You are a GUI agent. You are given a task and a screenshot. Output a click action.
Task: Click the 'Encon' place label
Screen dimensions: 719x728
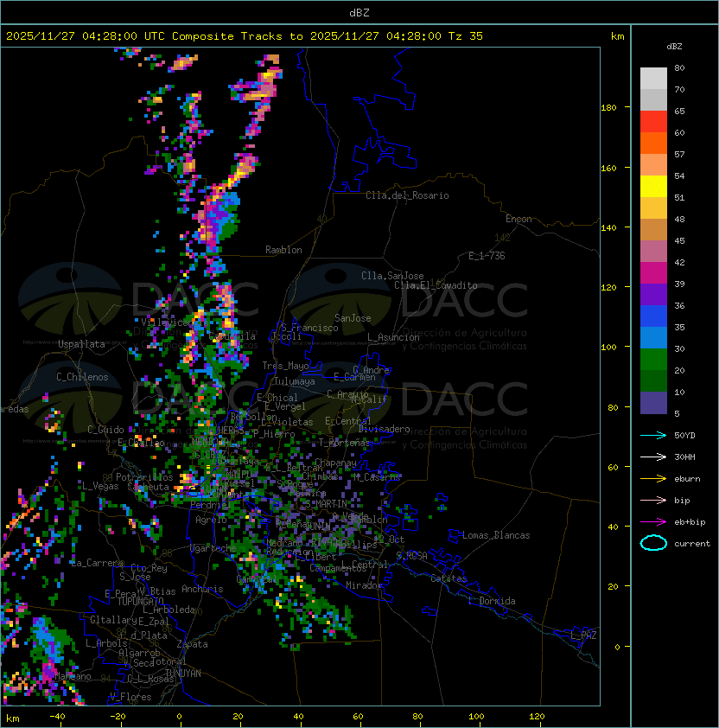click(x=519, y=219)
